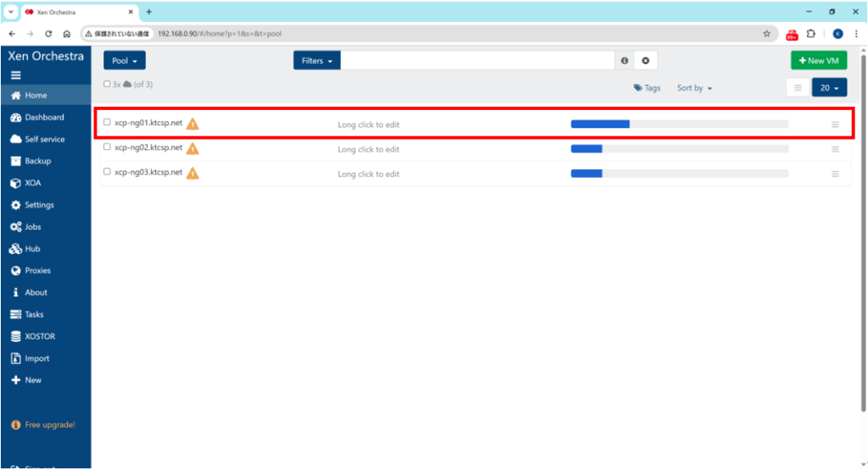This screenshot has width=868, height=470.
Task: Collapse sidebar using the hamburger menu icon
Action: coord(15,75)
